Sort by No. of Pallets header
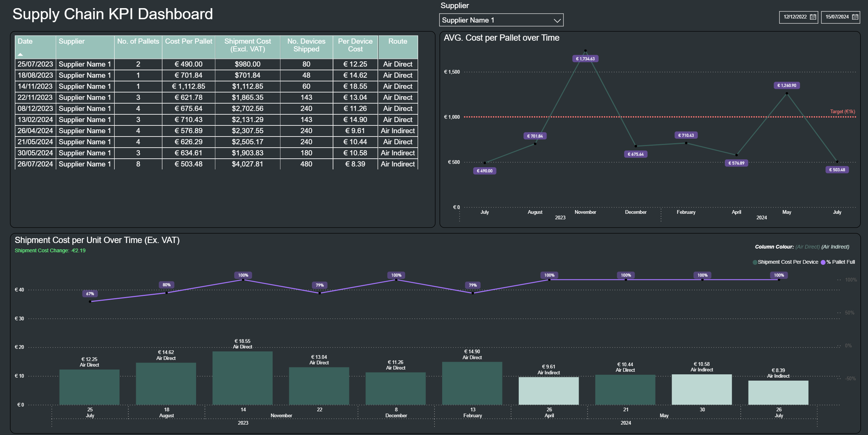868x435 pixels. point(138,41)
